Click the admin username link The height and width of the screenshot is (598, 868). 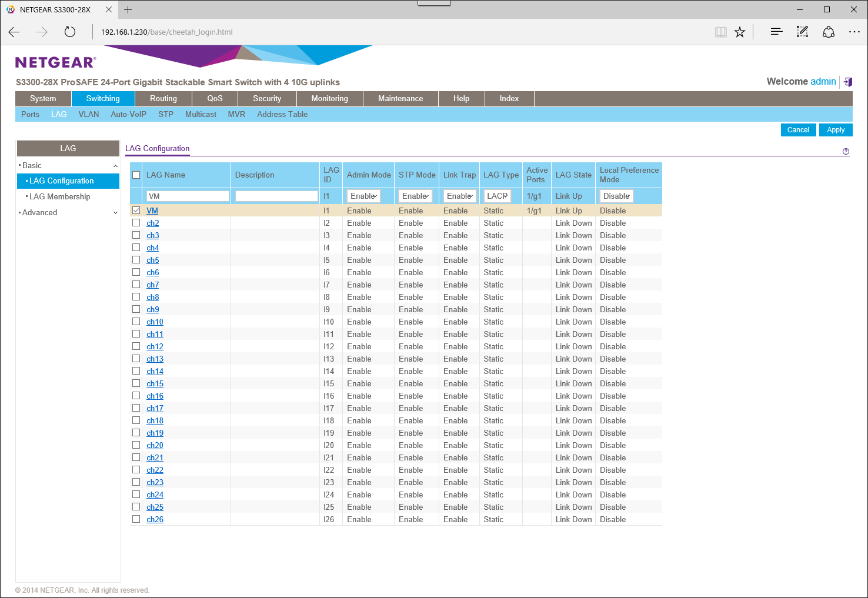(x=823, y=82)
